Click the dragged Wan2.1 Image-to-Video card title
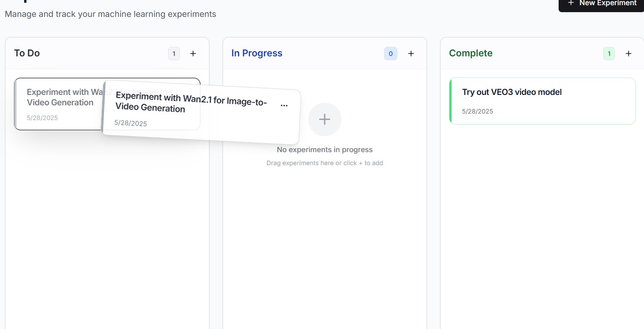This screenshot has height=329, width=644. (x=191, y=102)
